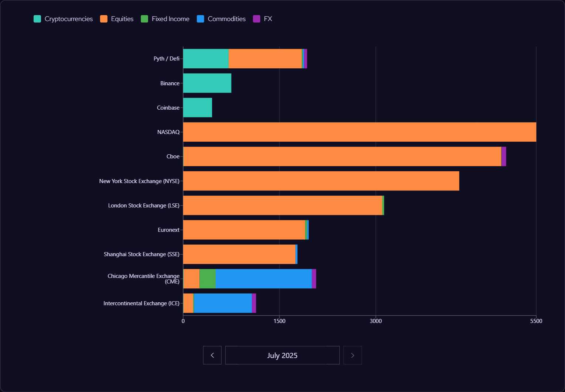Click the Coinbase axis label
The height and width of the screenshot is (392, 565).
168,108
